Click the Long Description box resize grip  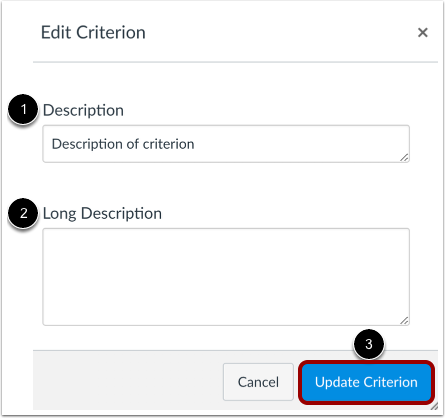point(404,320)
